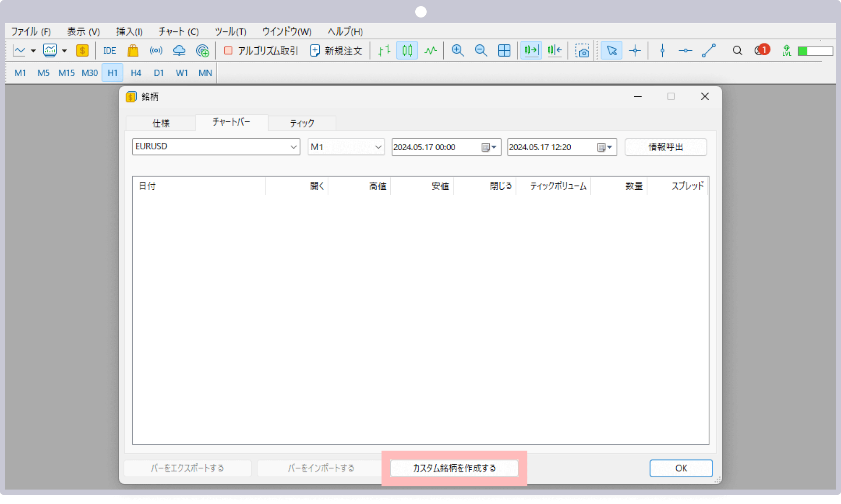This screenshot has height=504, width=841.
Task: Toggle chart shift from right border
Action: [555, 51]
